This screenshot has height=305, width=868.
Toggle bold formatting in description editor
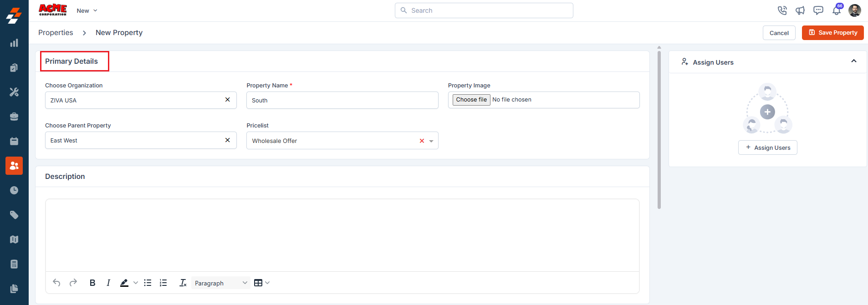click(x=92, y=283)
